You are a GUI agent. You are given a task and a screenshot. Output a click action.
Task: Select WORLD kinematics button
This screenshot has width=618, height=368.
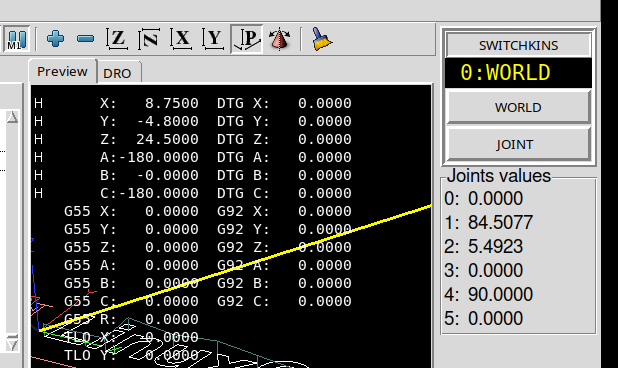[518, 107]
